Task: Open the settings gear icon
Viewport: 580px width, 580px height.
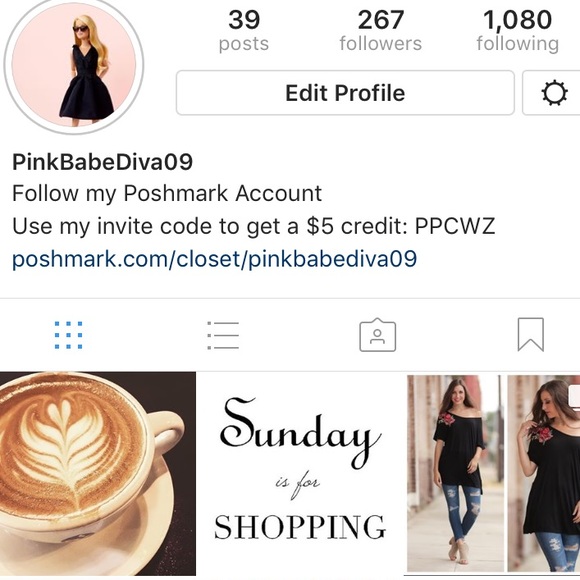Action: [x=554, y=93]
